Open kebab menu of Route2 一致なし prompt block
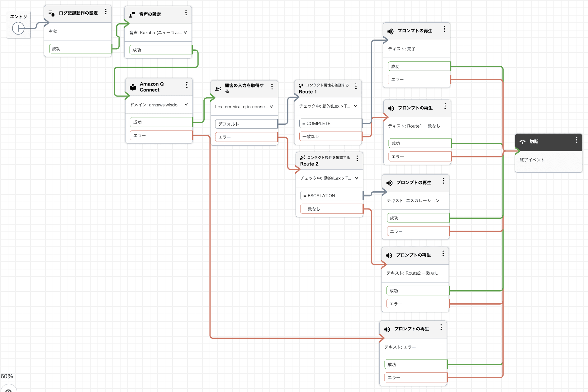Screen dimensions: 588x392 pyautogui.click(x=443, y=254)
